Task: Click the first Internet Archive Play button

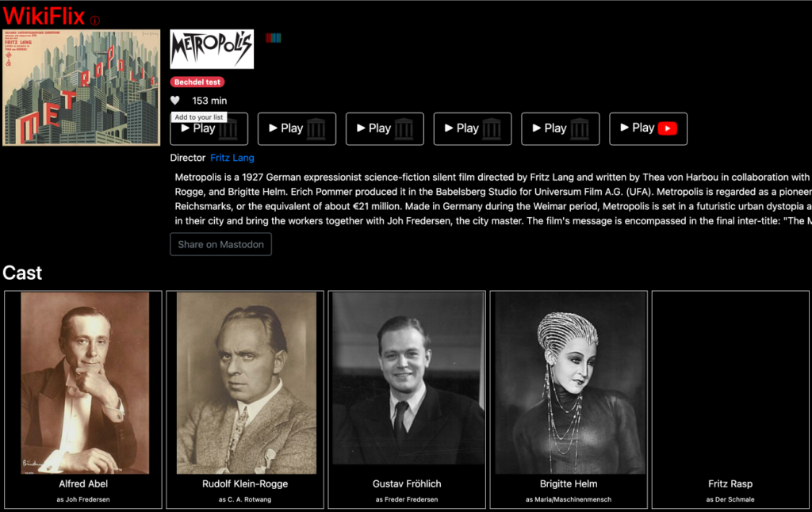Action: (209, 128)
